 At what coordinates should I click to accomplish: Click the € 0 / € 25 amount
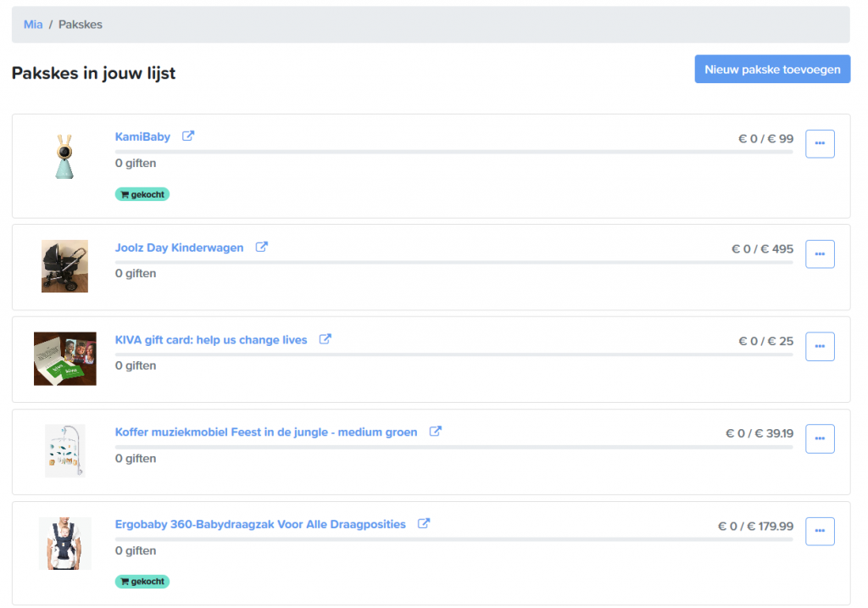pos(765,341)
